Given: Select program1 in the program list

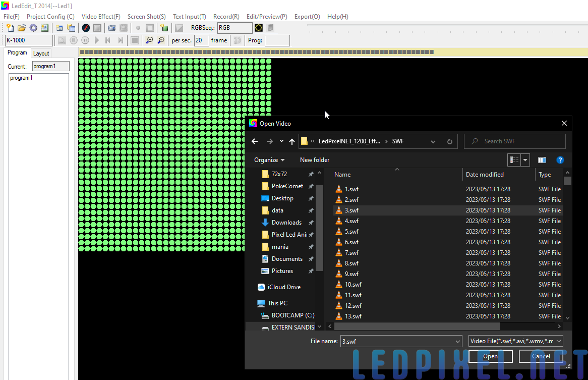Looking at the screenshot, I should click(21, 78).
